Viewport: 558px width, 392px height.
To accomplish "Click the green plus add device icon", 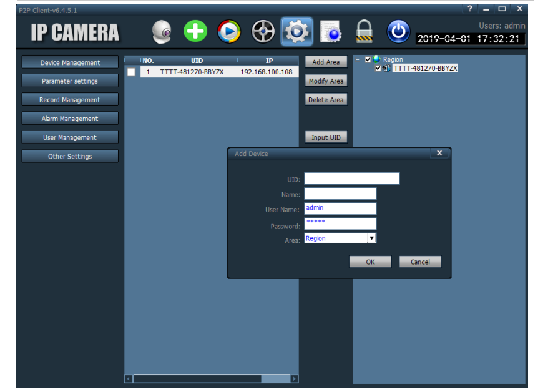I will (195, 31).
